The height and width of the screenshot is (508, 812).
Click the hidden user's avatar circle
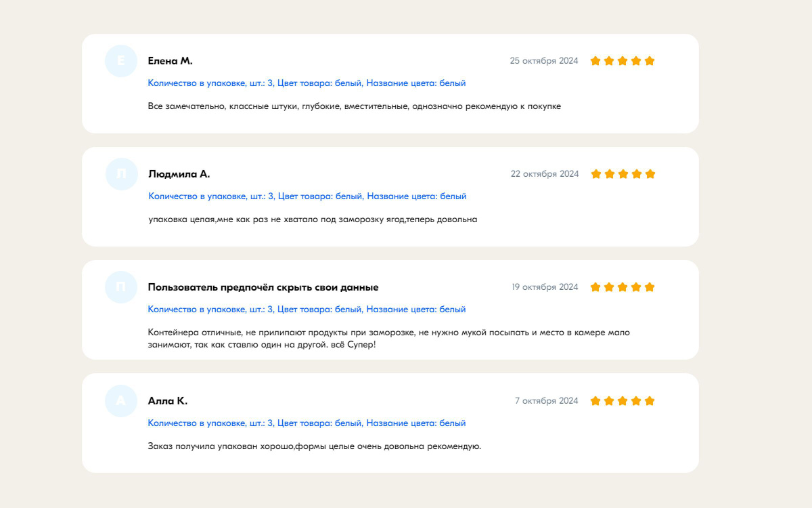point(121,287)
